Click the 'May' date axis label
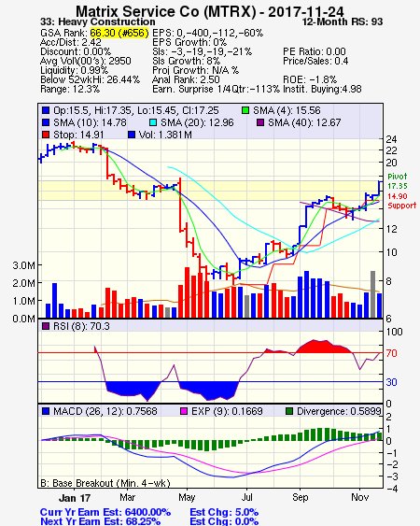The height and width of the screenshot is (526, 420). pos(187,497)
